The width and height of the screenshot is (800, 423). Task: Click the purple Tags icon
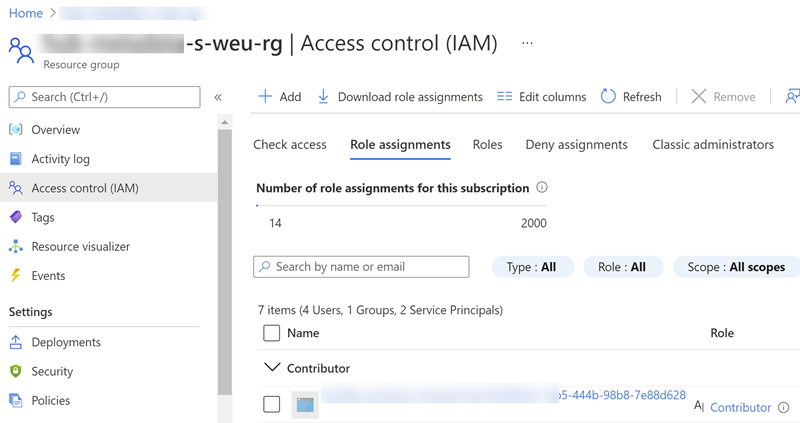(16, 217)
